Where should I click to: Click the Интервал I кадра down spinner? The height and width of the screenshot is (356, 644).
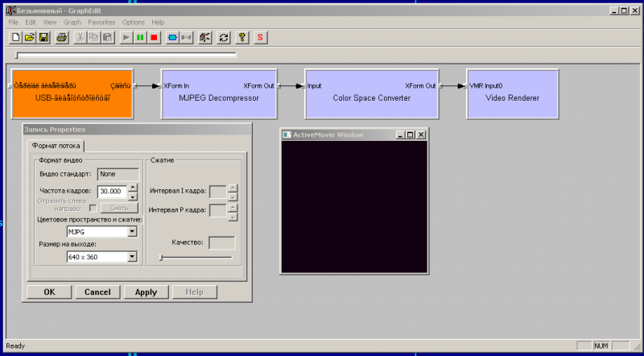[233, 197]
